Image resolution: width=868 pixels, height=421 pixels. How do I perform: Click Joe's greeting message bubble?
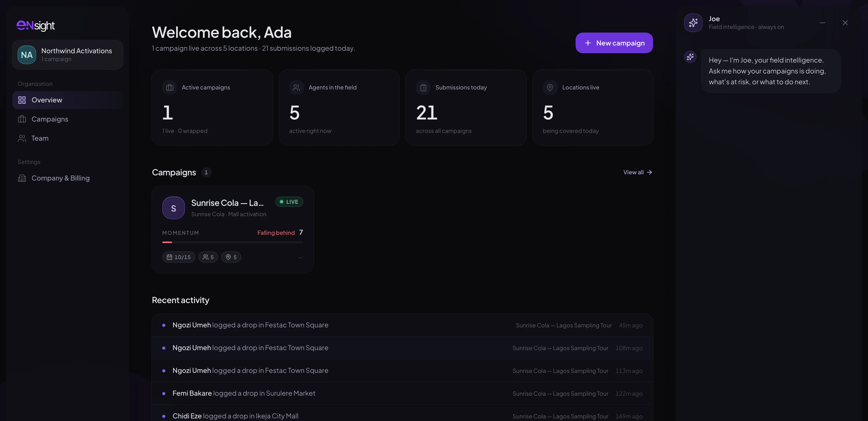771,71
